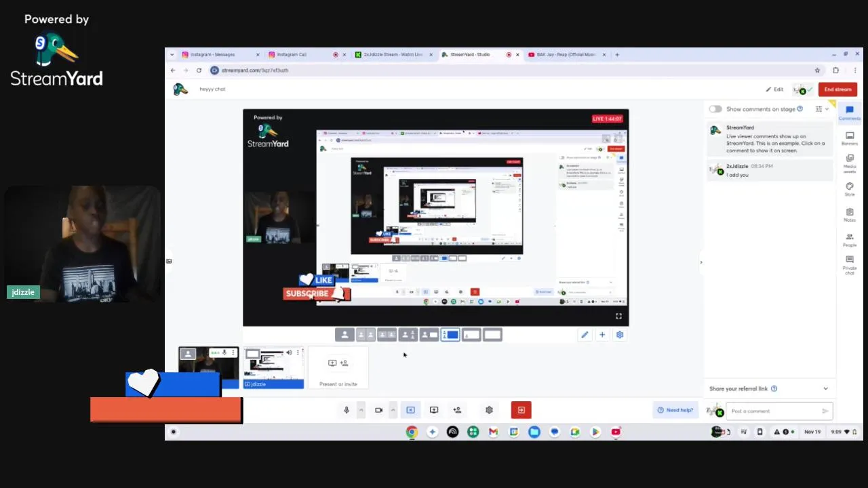
Task: Switch to BAK Jay - Reap YouTube tab
Action: click(567, 55)
